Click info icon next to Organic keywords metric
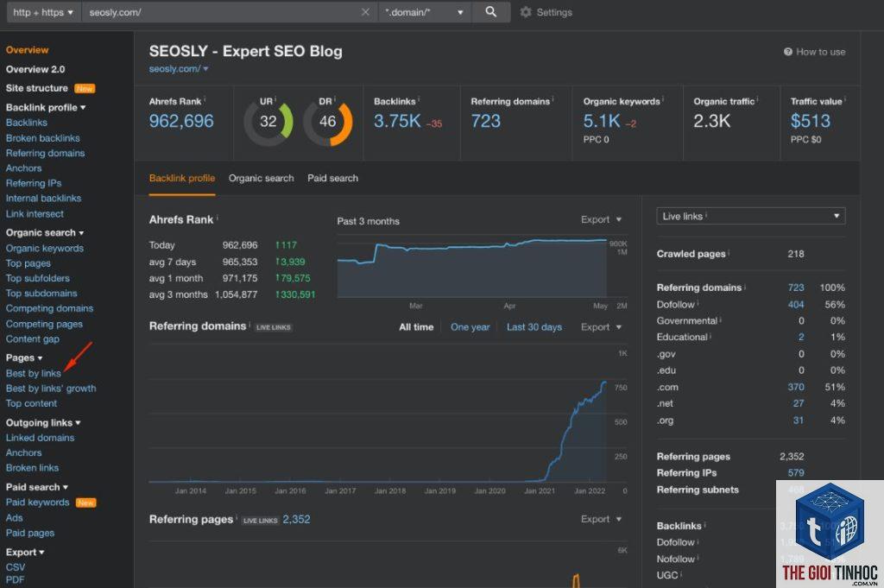Screen dimensions: 884x588 [x=663, y=100]
